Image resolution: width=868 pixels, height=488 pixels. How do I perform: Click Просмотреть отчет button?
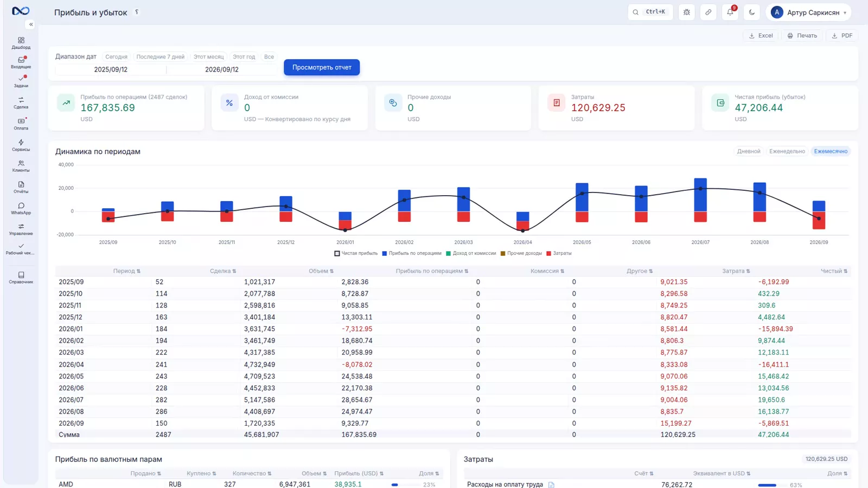pyautogui.click(x=322, y=67)
